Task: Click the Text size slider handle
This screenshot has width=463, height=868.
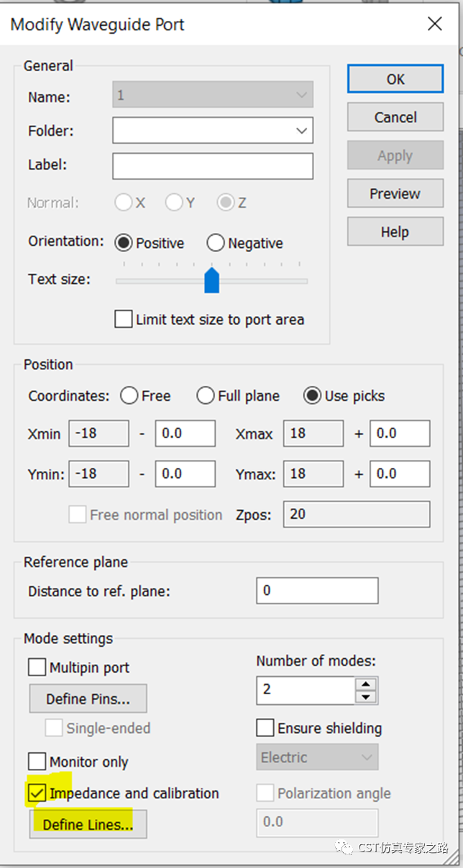Action: coord(211,280)
